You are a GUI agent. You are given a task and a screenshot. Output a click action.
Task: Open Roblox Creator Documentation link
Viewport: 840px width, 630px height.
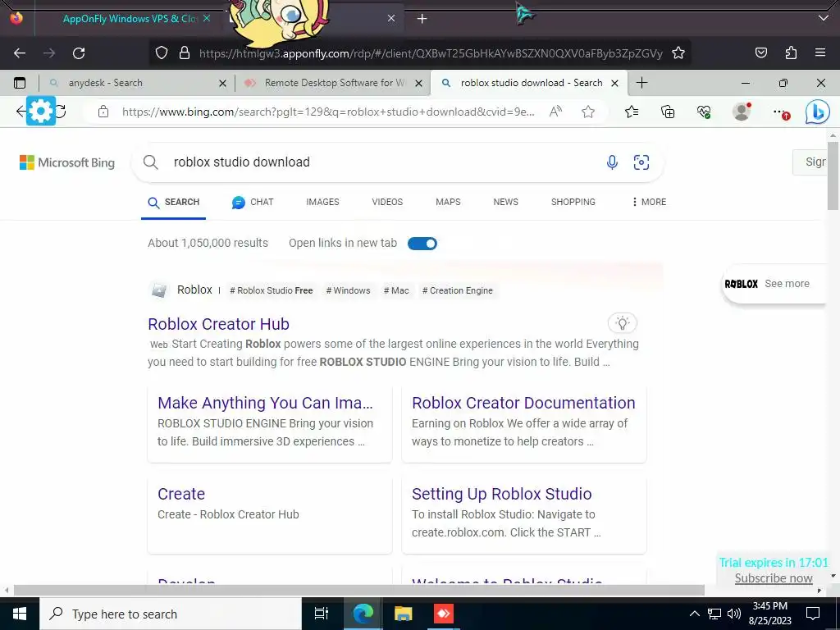click(x=523, y=403)
